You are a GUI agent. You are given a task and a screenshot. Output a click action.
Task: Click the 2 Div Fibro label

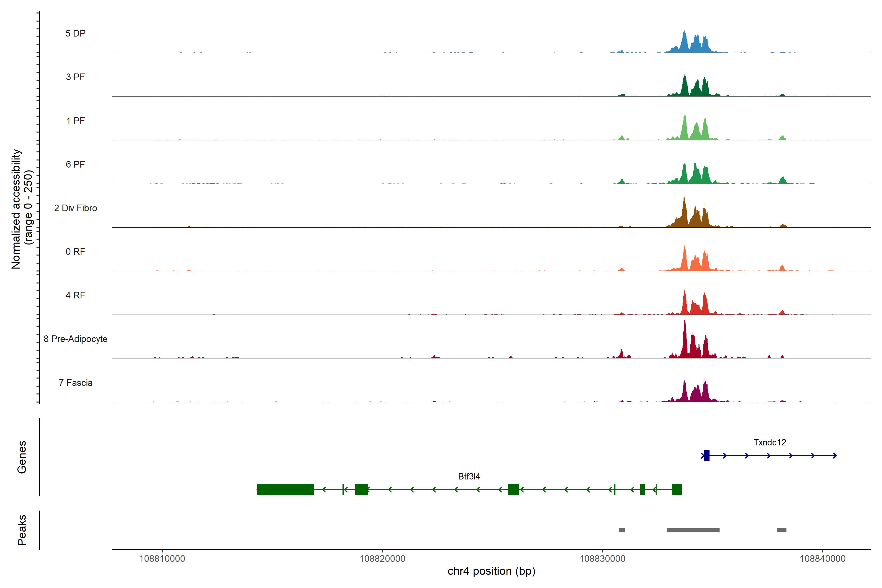75,208
